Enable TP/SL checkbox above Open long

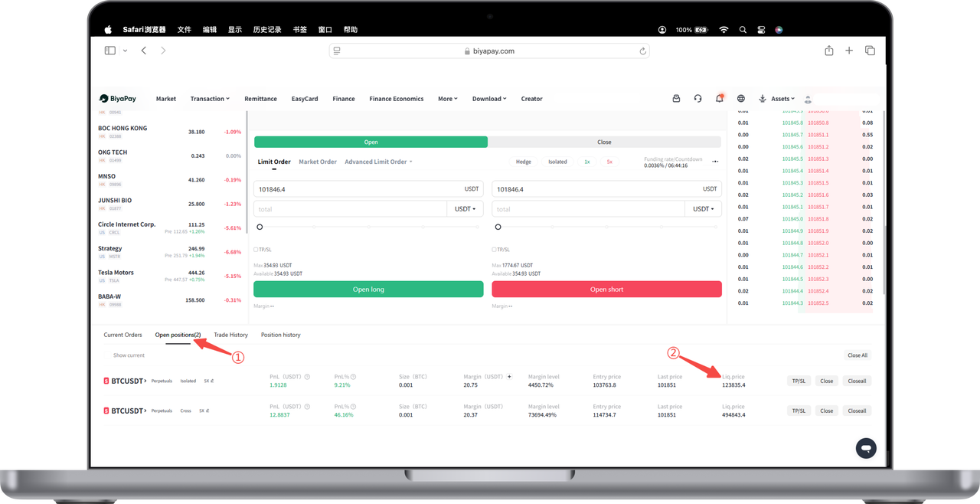pos(256,250)
